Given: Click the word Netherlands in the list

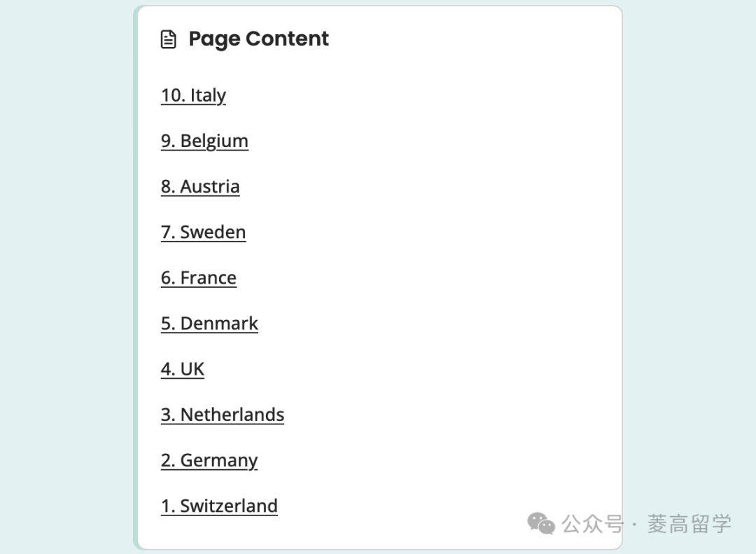Looking at the screenshot, I should tap(232, 415).
